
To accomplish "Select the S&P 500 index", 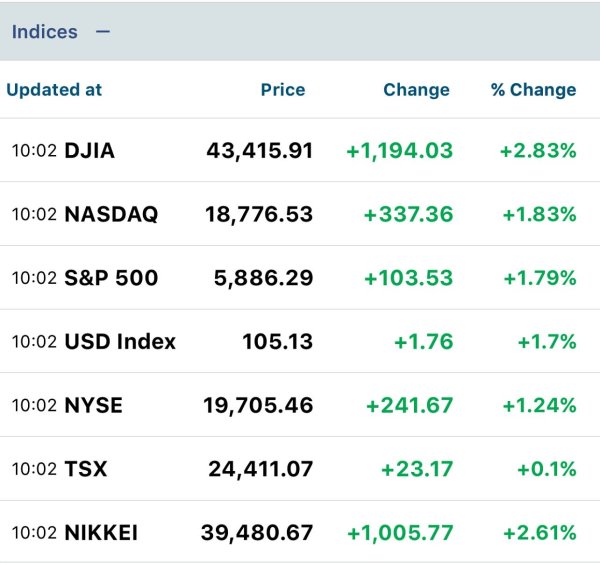I will click(x=110, y=278).
